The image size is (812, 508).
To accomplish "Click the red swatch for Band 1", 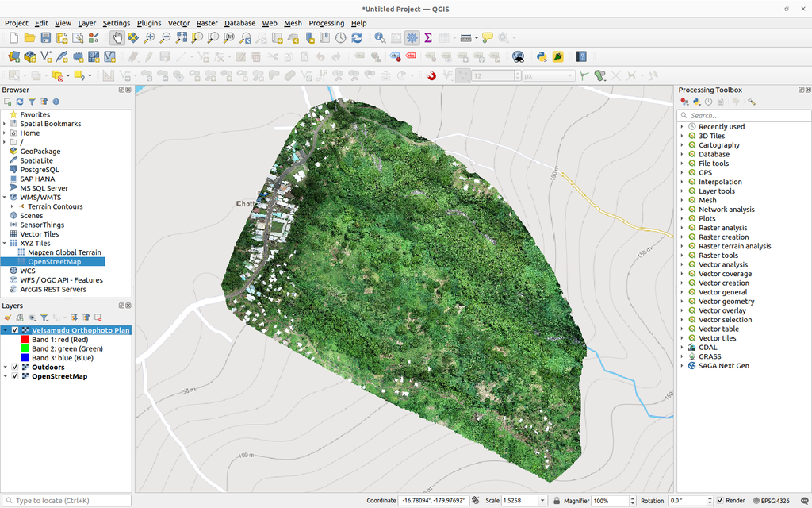I will [x=25, y=340].
